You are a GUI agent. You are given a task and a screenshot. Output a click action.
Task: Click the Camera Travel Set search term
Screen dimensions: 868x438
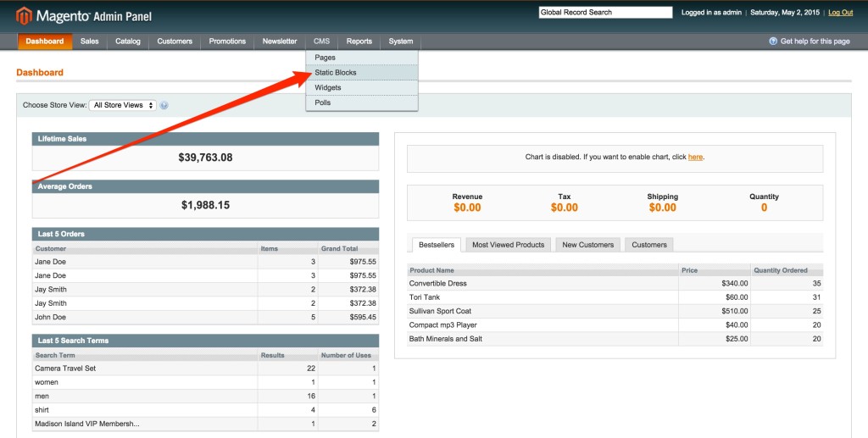click(x=65, y=369)
